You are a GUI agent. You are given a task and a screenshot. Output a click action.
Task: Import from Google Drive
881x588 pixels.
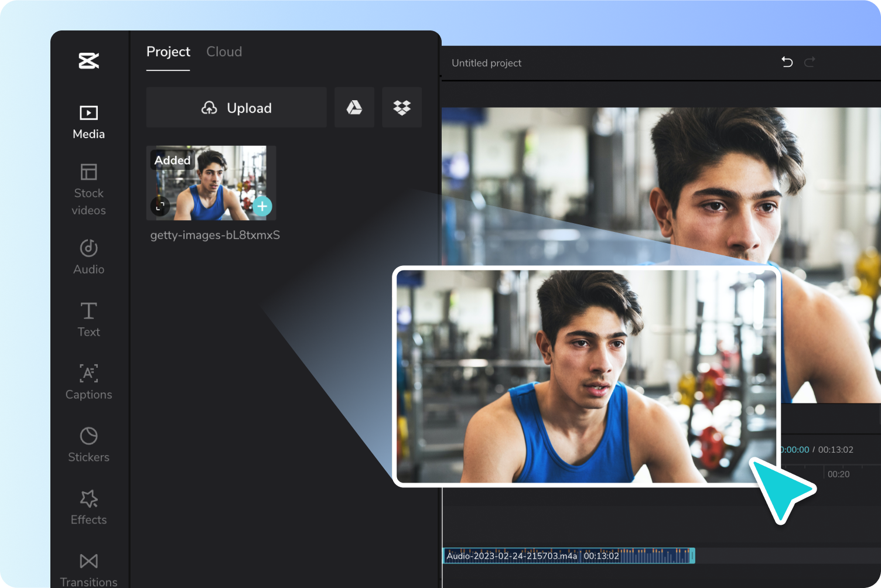pos(354,108)
